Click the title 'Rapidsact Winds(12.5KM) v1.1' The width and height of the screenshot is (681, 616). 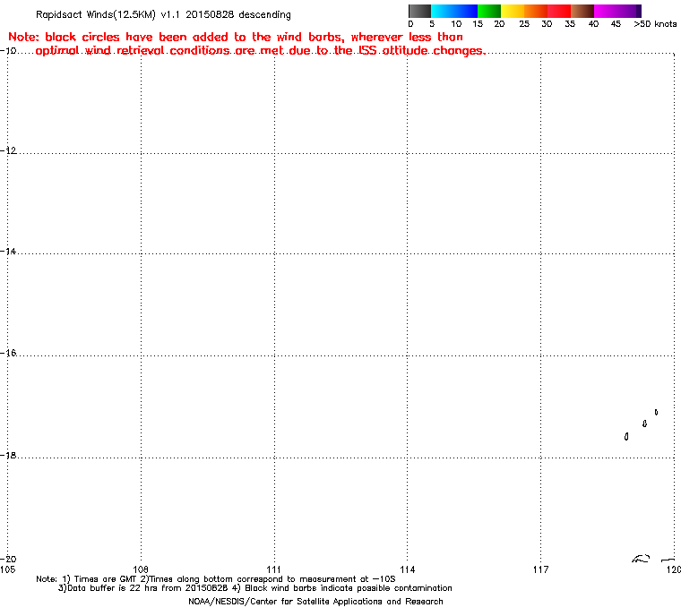108,14
